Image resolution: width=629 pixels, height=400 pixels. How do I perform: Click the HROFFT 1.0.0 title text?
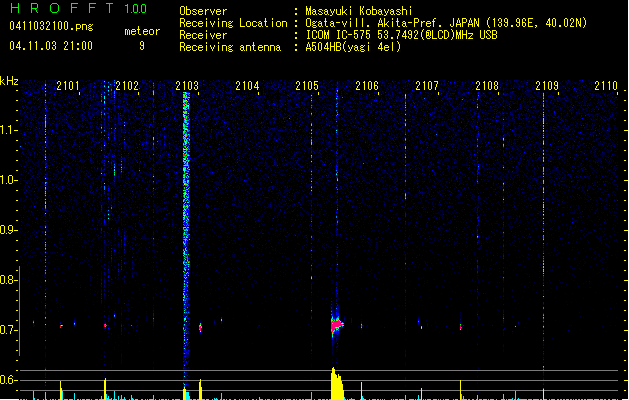point(78,8)
